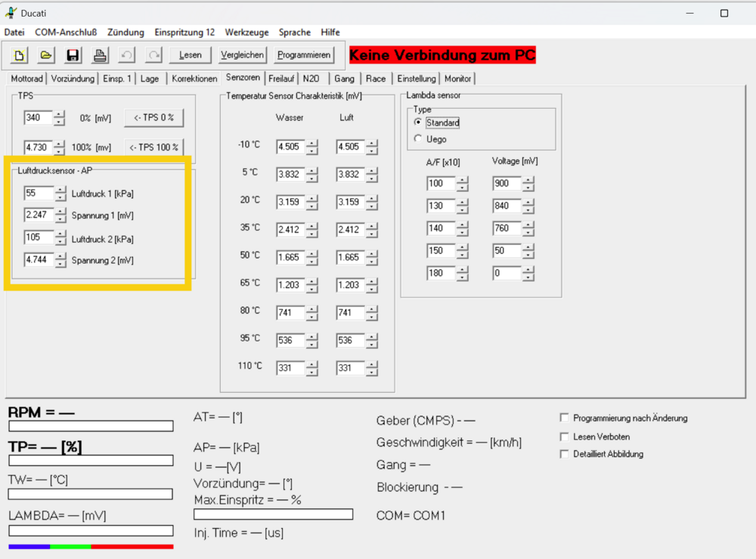Increase the Luftdruck 1 kPa stepper value

(x=60, y=190)
